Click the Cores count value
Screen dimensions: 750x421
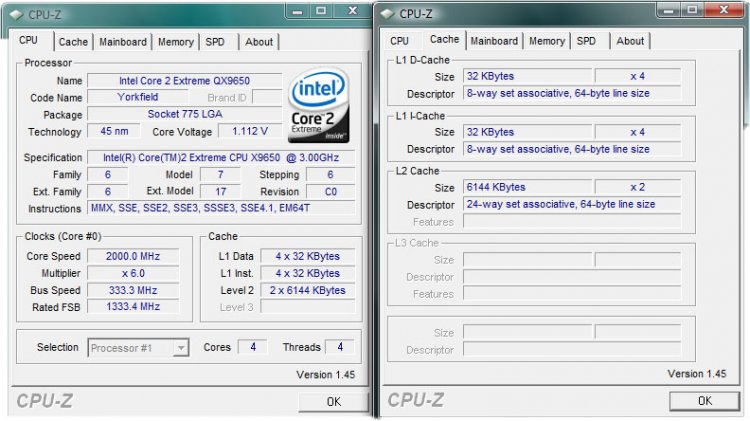pyautogui.click(x=253, y=347)
